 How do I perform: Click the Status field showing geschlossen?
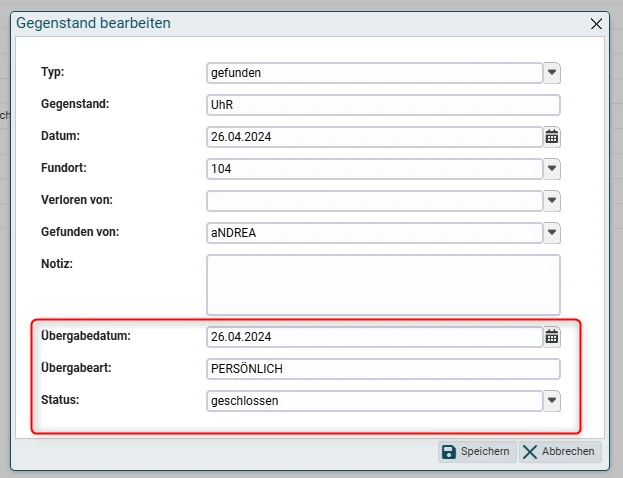375,401
